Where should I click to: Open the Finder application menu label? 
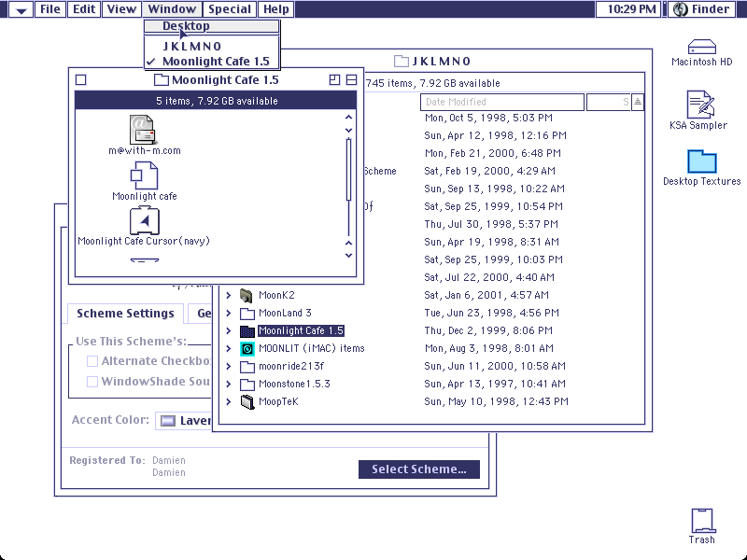tap(711, 9)
